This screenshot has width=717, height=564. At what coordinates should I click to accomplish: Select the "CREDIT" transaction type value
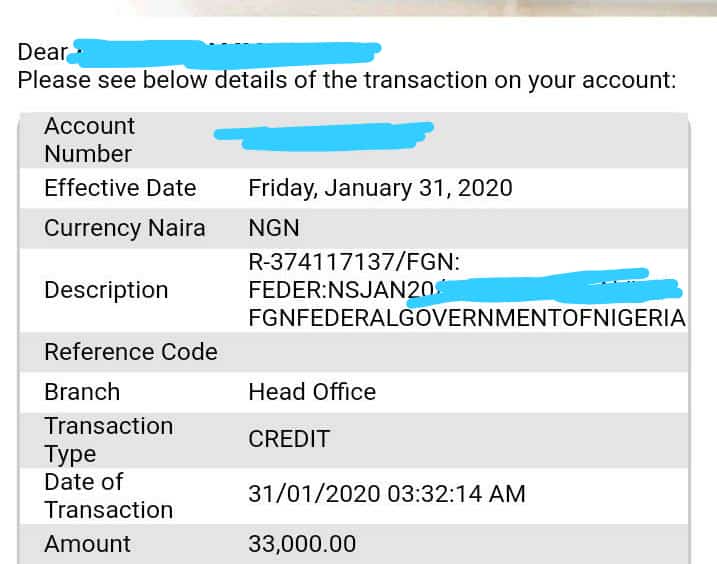[289, 439]
